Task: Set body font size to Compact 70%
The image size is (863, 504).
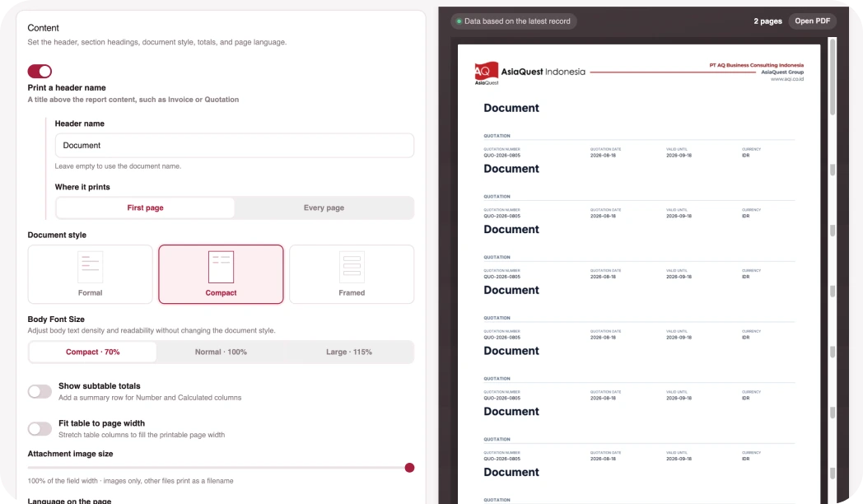Action: pos(92,352)
